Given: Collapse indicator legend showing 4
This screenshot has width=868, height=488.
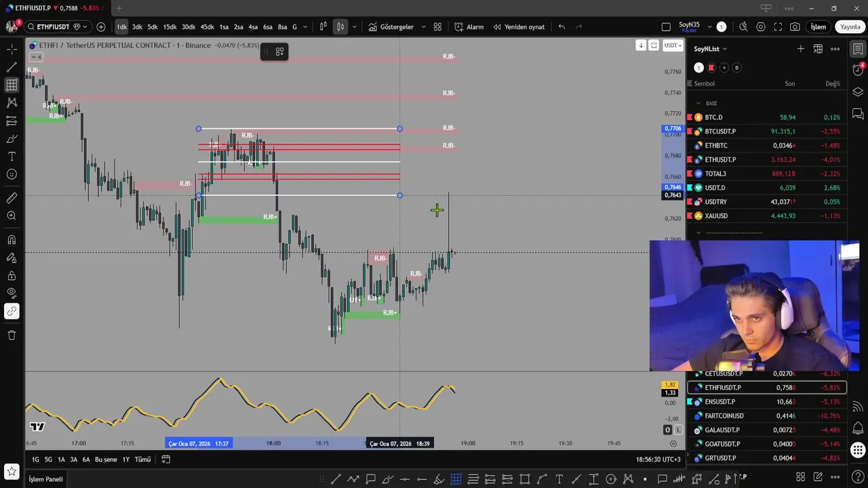Looking at the screenshot, I should coord(37,57).
